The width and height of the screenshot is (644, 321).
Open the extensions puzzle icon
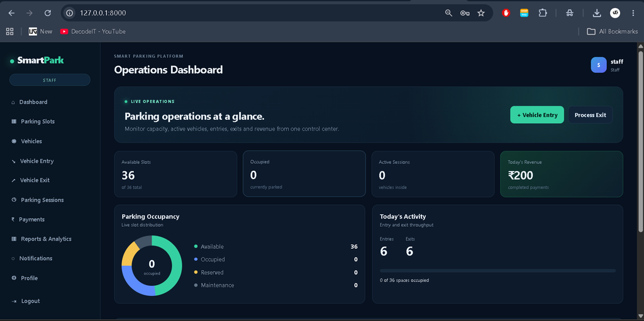(543, 13)
